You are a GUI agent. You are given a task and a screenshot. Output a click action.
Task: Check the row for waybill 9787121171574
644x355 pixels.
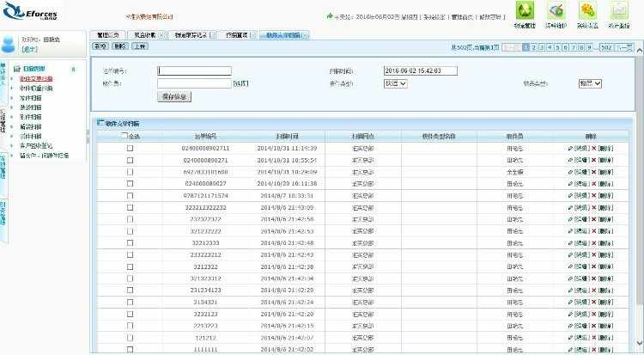(x=130, y=195)
